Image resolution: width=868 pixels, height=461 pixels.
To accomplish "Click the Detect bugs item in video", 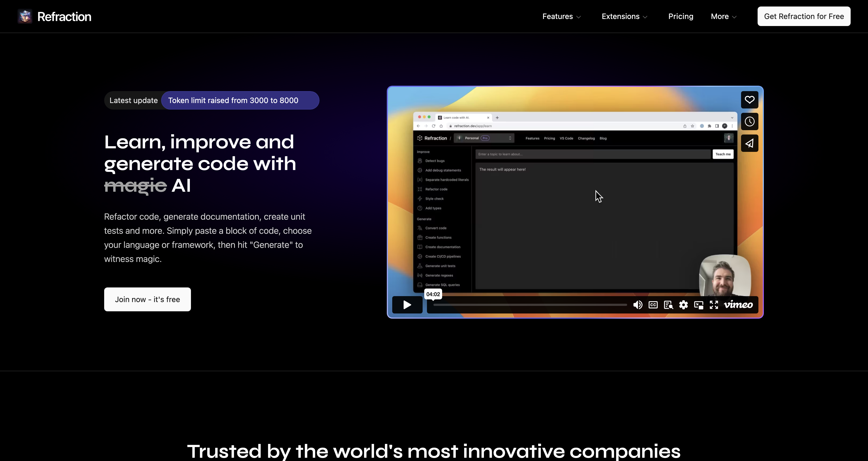I will [x=435, y=161].
